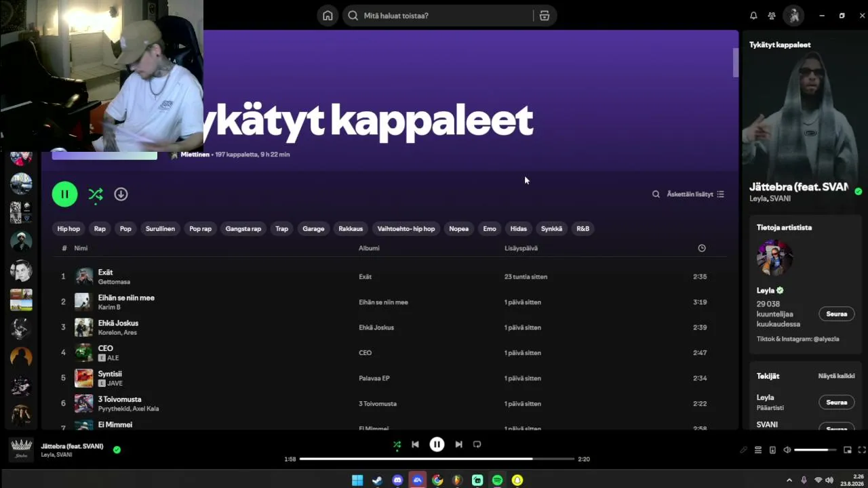Pause playback in the bottom player bar
Screen dimensions: 868x488
(437, 445)
